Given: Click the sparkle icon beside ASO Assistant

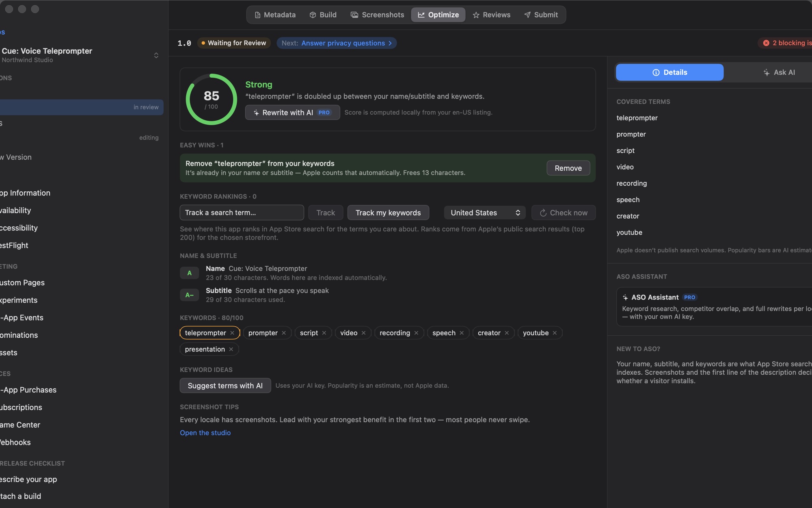Looking at the screenshot, I should coord(625,297).
